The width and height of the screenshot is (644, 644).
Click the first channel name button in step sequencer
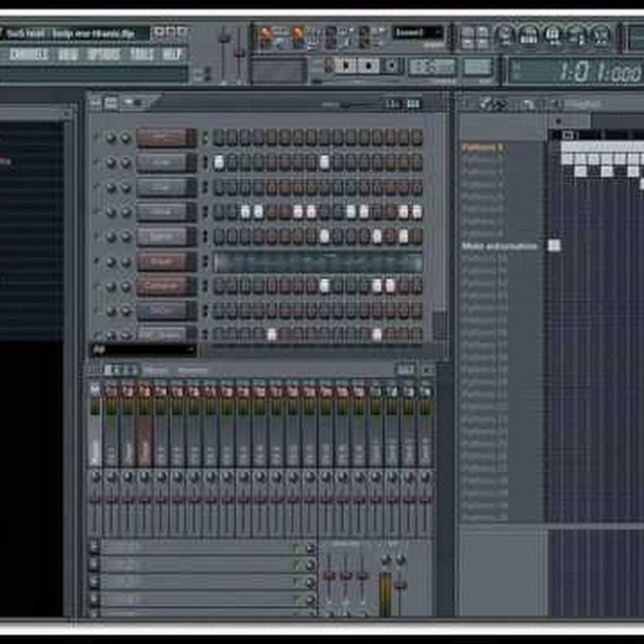click(x=165, y=137)
